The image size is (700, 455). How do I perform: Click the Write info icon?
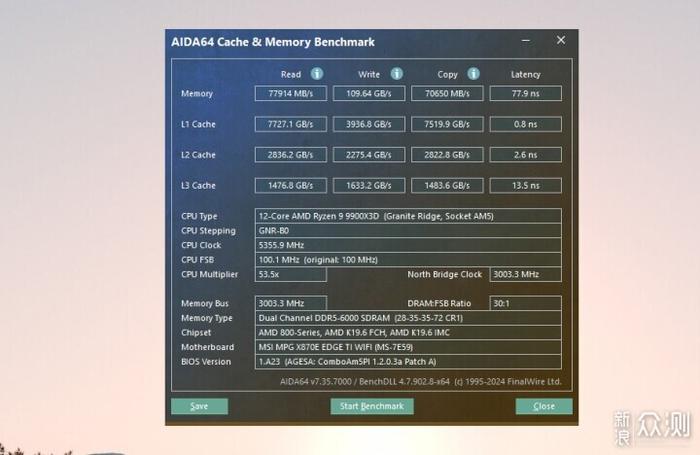pyautogui.click(x=396, y=74)
